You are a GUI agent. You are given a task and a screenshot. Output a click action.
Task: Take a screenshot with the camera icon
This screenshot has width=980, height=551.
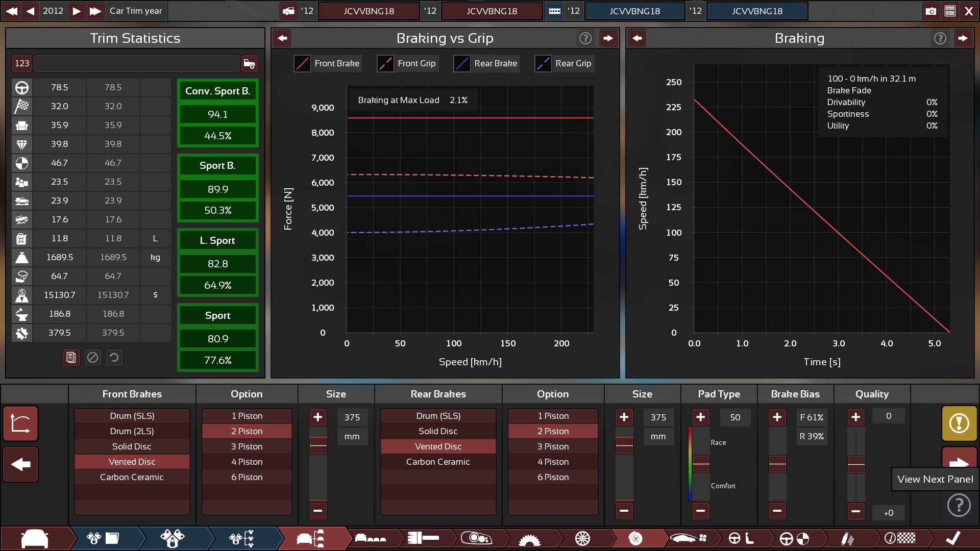pos(931,11)
